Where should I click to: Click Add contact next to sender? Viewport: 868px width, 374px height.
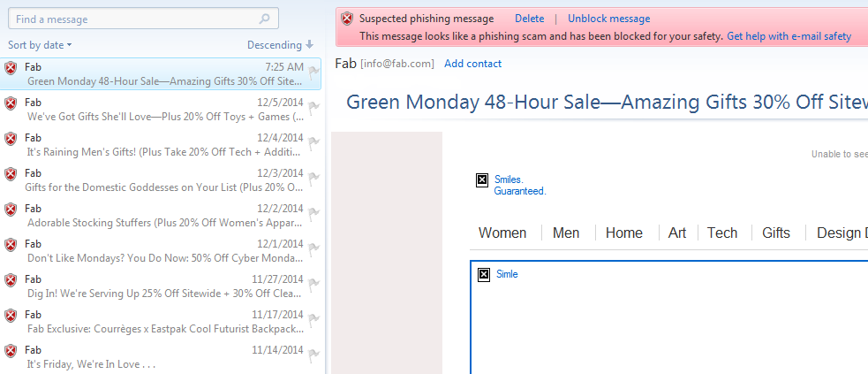[472, 64]
